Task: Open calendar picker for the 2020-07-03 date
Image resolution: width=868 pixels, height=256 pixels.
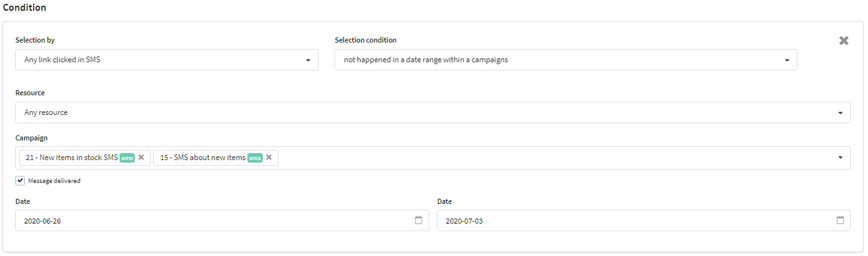Action: click(840, 220)
